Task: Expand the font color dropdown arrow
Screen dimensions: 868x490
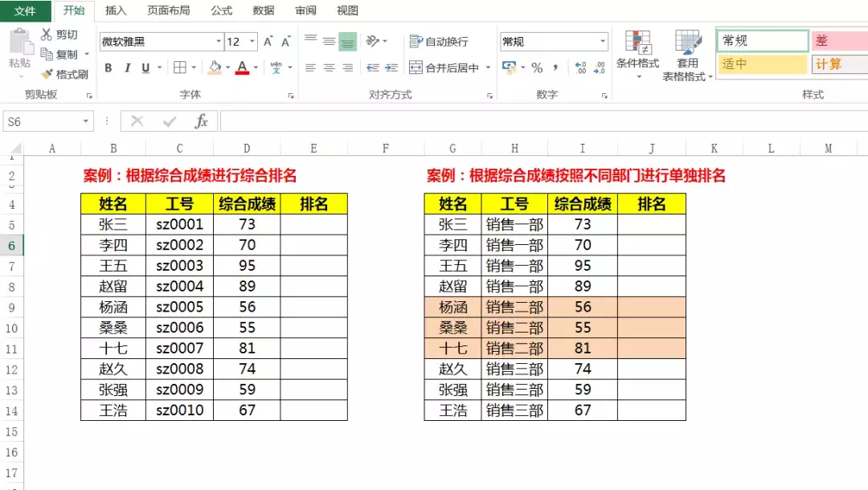Action: pos(256,67)
